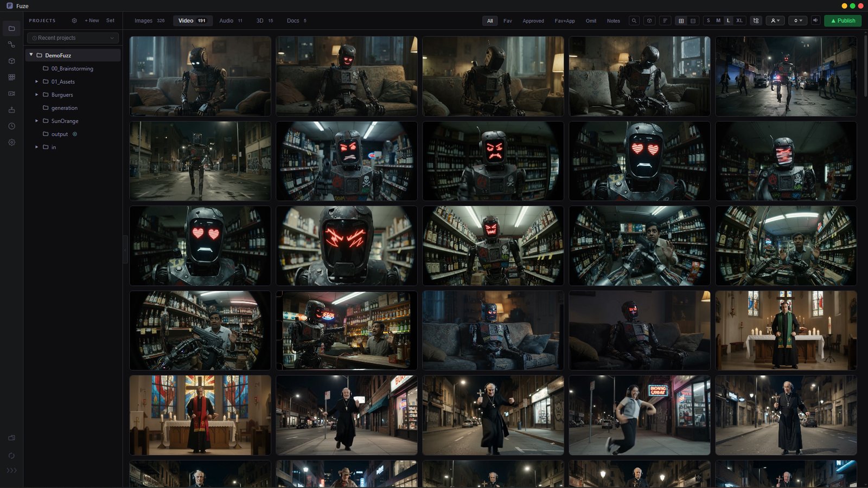Viewport: 868px width, 488px height.
Task: Open the Recent projects dropdown
Action: click(73, 38)
